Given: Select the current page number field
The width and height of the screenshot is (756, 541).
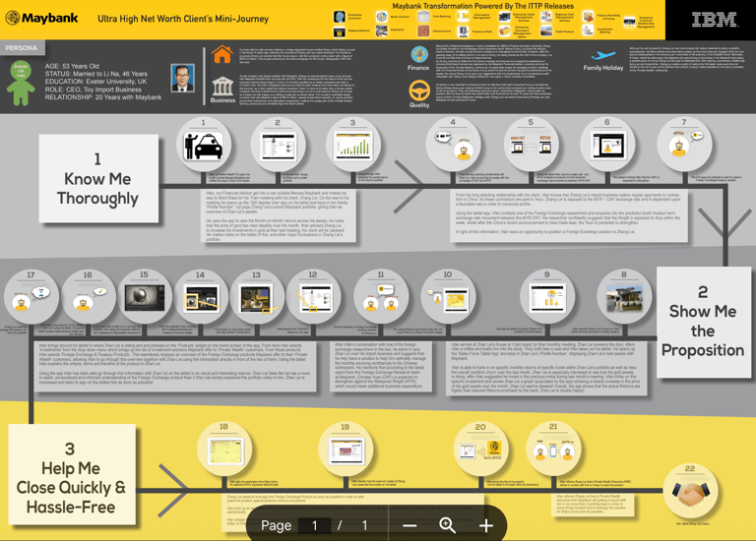Looking at the screenshot, I should pos(315,525).
